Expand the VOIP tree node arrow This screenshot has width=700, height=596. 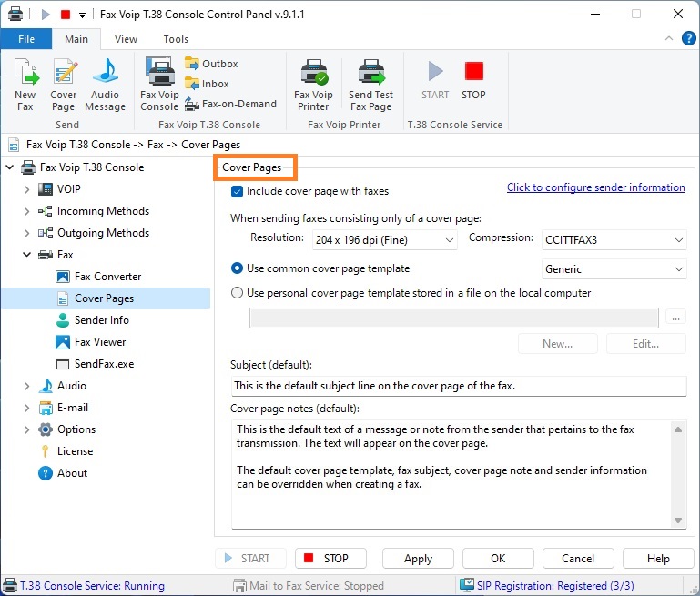point(26,189)
